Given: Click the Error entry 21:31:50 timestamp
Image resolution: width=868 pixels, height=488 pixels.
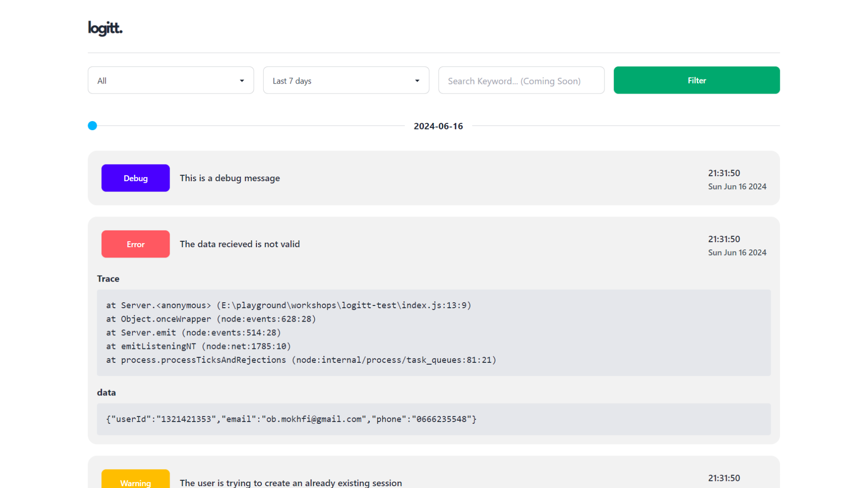Looking at the screenshot, I should (724, 239).
